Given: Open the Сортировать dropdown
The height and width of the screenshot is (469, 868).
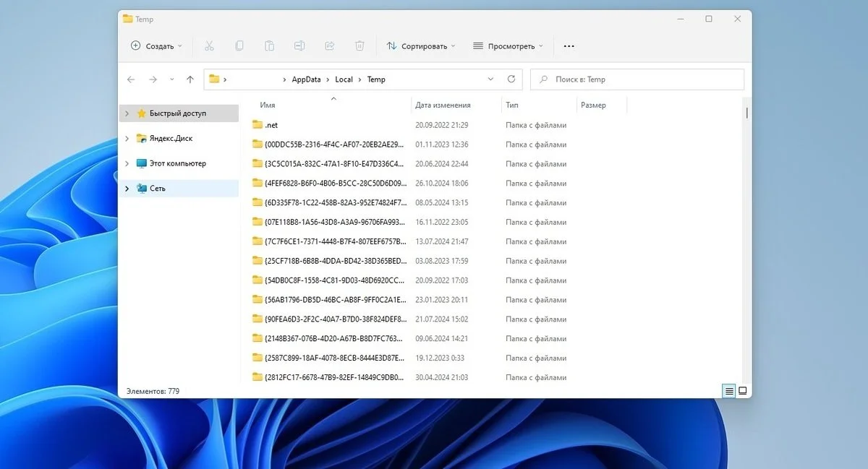Looking at the screenshot, I should (421, 46).
